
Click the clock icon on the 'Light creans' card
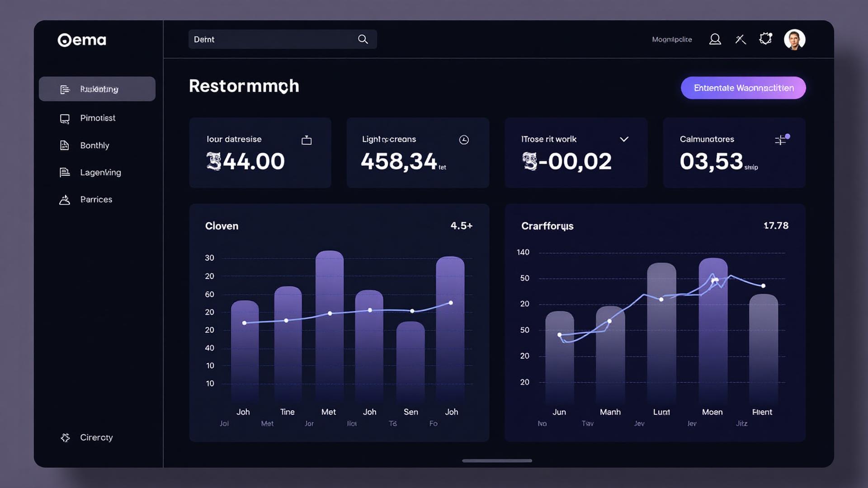465,140
